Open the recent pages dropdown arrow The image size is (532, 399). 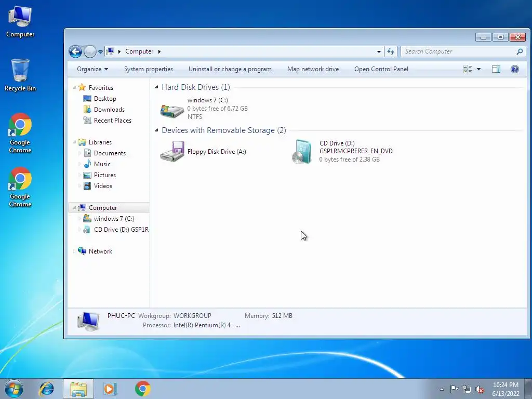click(x=100, y=52)
